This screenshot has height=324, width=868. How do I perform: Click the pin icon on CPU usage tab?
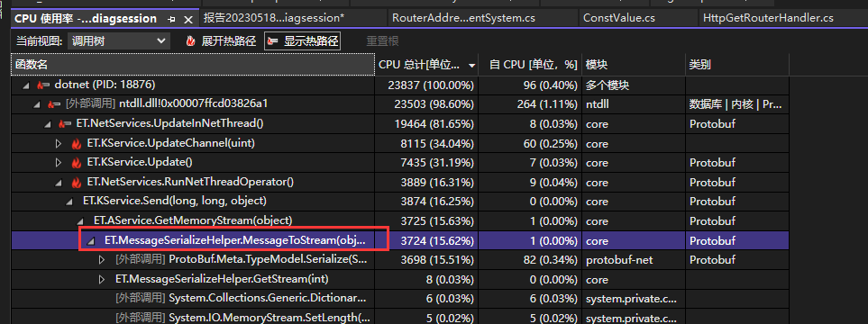(171, 19)
